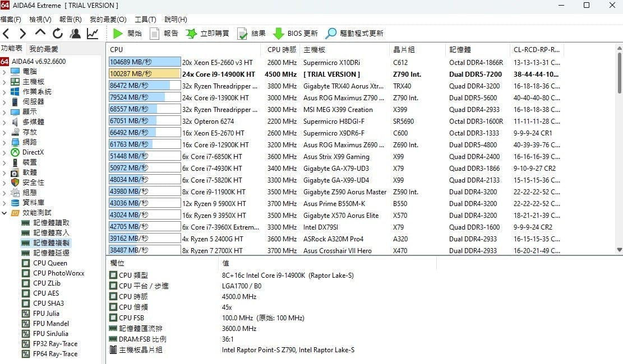Screen dimensions: 623x364
Task: Switch to 我的最愛 tab
Action: pos(44,49)
